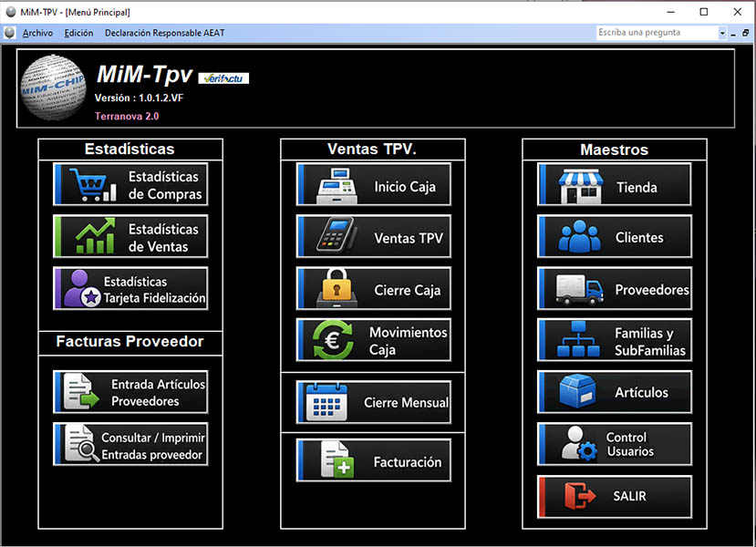Open the Clientes label

pyautogui.click(x=639, y=238)
